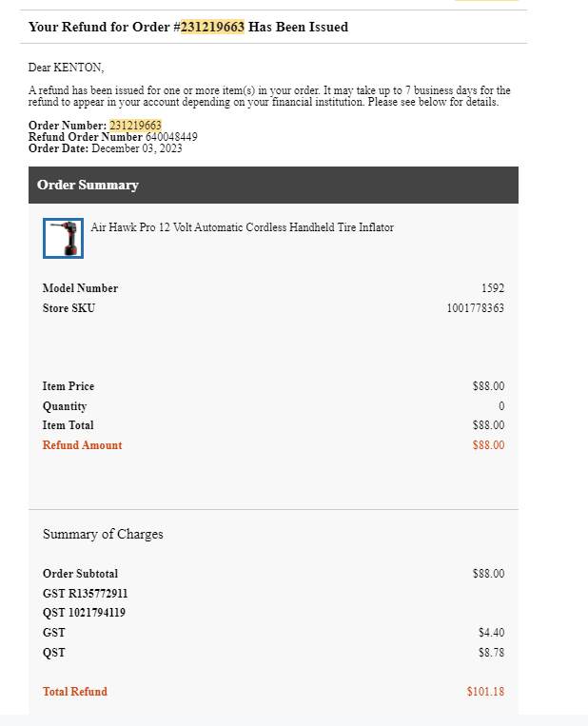Click the Store SKU 1001778363
The image size is (588, 726).
click(476, 308)
